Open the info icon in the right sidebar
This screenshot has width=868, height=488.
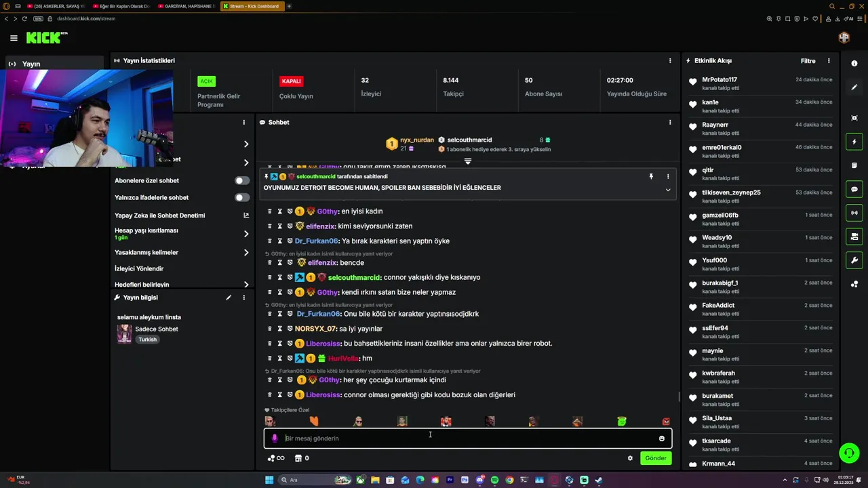854,63
